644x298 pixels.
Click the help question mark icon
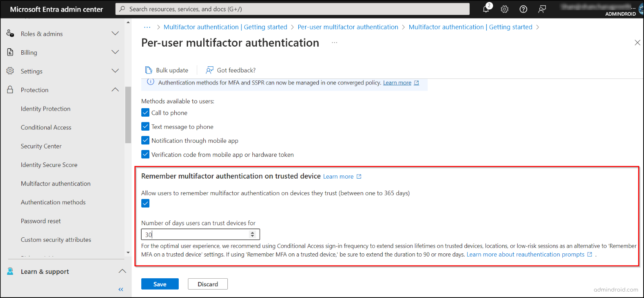[x=523, y=9]
